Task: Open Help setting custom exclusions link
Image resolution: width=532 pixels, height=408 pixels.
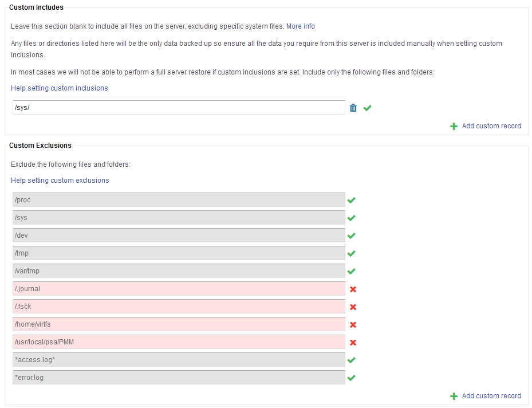Action: (60, 181)
